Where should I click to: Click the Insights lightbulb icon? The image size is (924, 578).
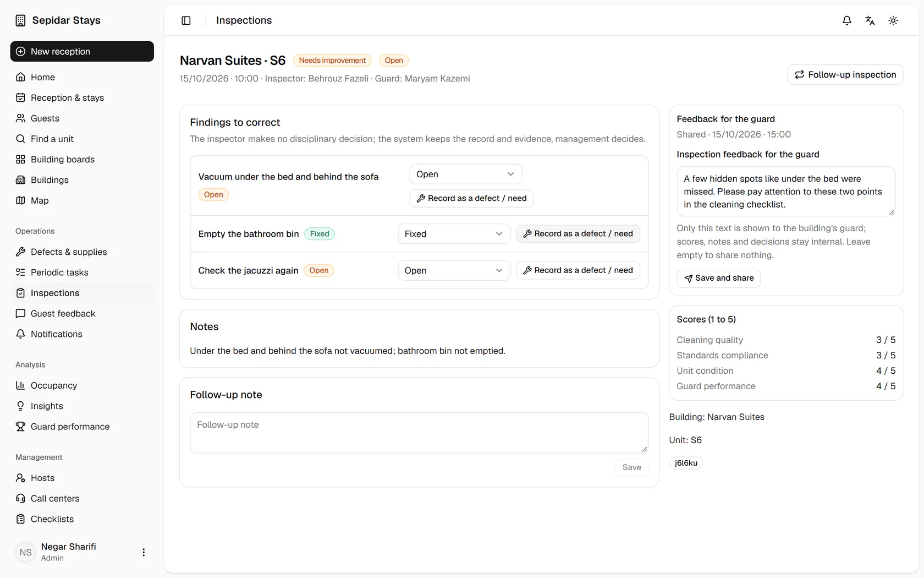(20, 406)
